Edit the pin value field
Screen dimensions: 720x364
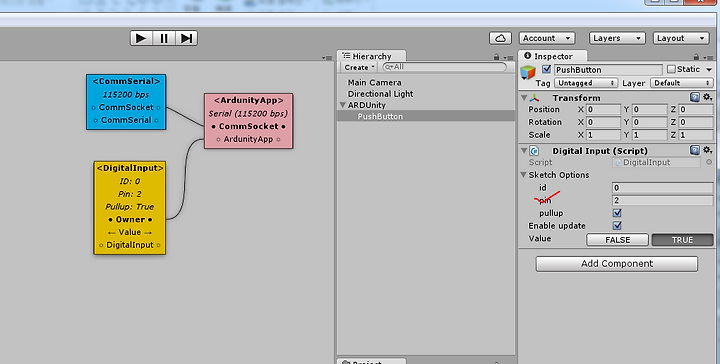[663, 201]
